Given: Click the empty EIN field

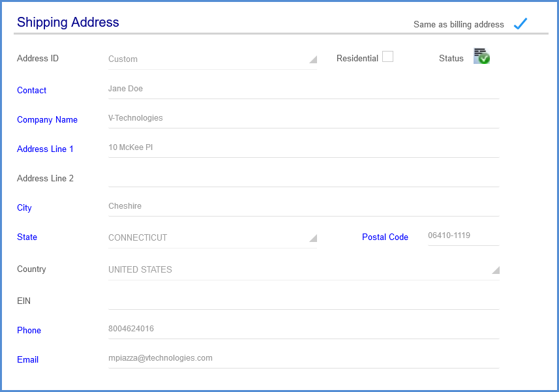Looking at the screenshot, I should [x=304, y=299].
